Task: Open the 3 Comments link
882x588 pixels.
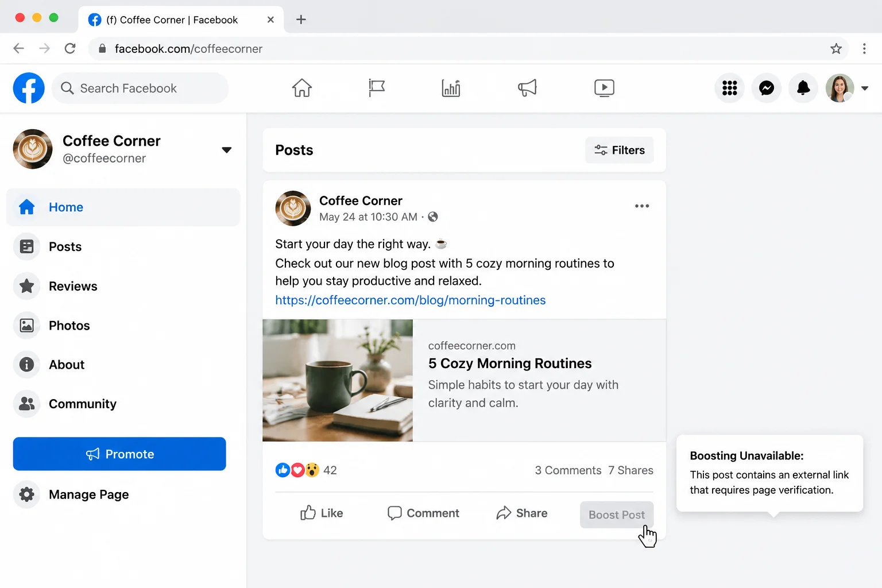Action: point(568,470)
